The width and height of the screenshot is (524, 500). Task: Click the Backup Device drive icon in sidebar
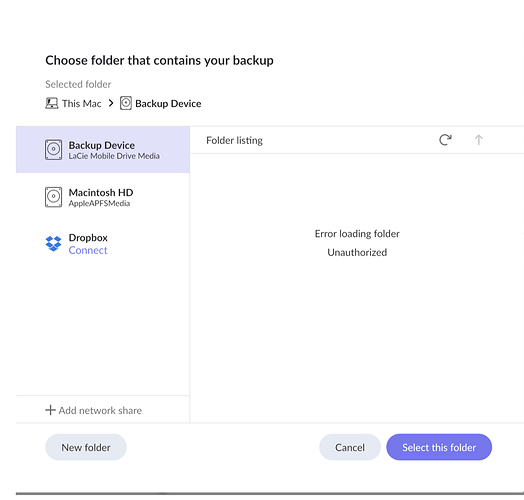pyautogui.click(x=53, y=149)
